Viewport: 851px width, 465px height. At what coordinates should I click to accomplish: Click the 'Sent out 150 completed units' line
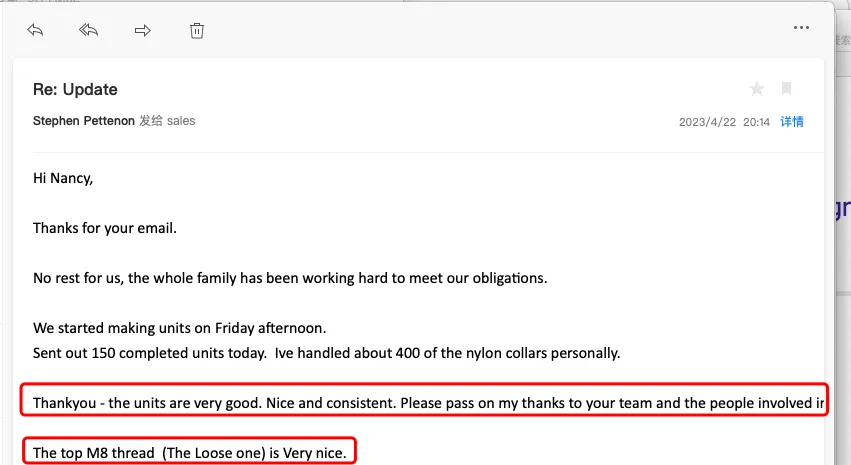pyautogui.click(x=326, y=352)
